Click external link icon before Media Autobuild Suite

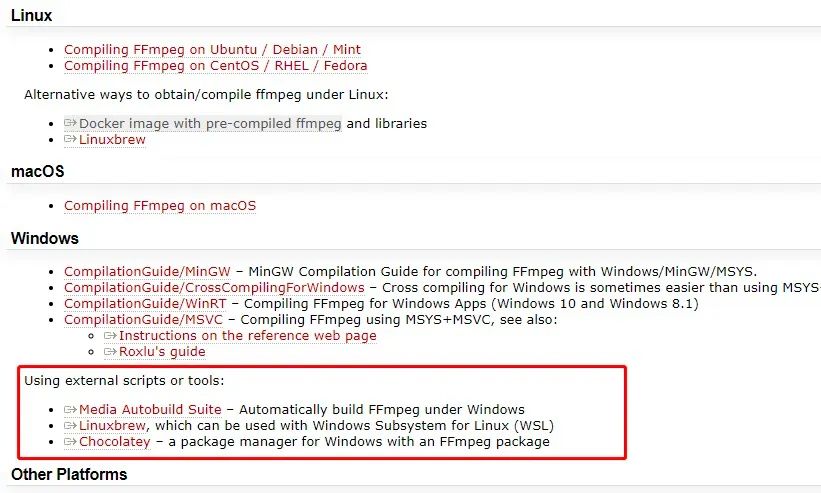pyautogui.click(x=70, y=410)
